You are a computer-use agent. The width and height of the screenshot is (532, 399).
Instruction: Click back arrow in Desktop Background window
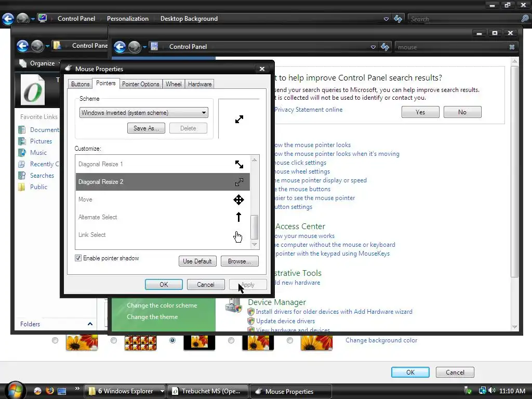(8, 19)
